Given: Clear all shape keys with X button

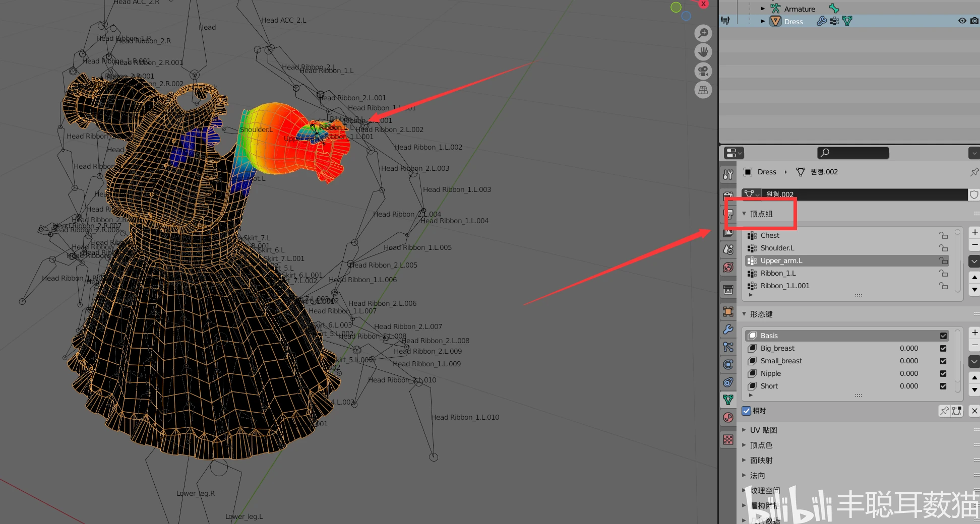Looking at the screenshot, I should tap(974, 411).
